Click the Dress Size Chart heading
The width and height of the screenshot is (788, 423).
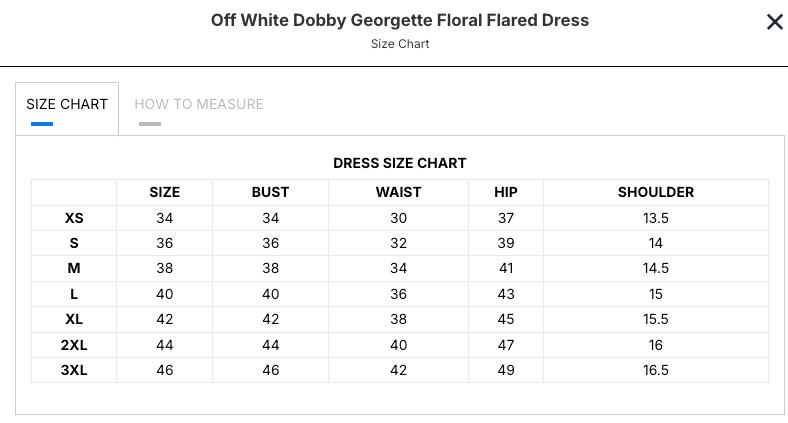[x=399, y=163]
